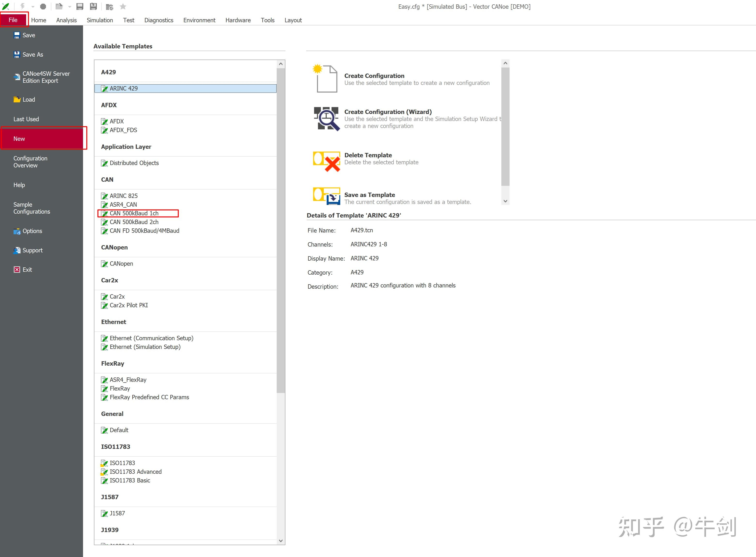Click the Save As menu option
The image size is (756, 557).
pyautogui.click(x=32, y=53)
